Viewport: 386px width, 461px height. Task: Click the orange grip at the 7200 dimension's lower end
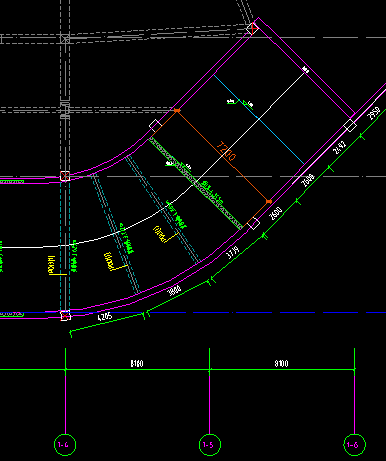[269, 202]
